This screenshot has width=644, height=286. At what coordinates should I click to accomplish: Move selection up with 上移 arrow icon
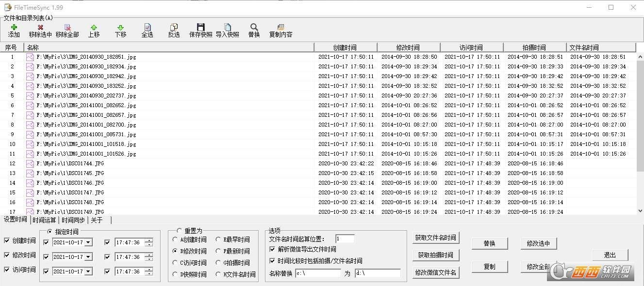pyautogui.click(x=94, y=27)
